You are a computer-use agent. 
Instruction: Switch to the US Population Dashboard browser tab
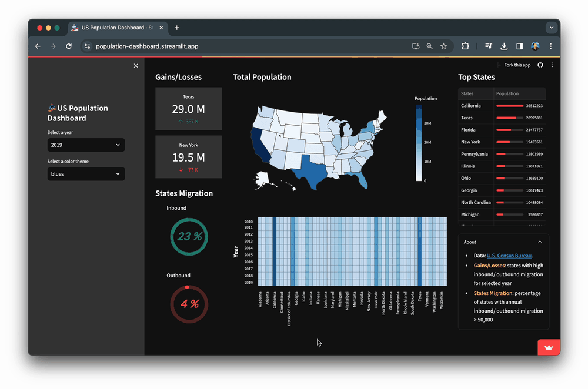coord(115,28)
